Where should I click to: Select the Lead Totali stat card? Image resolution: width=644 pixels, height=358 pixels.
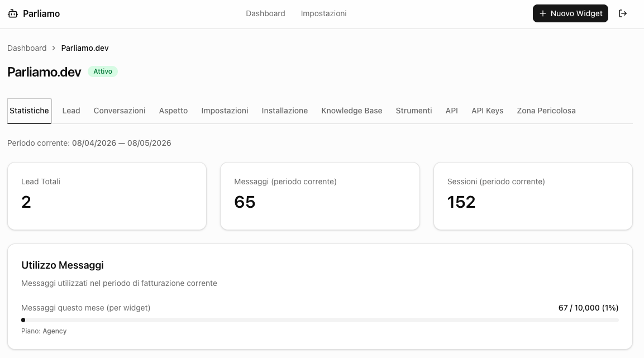(x=107, y=195)
